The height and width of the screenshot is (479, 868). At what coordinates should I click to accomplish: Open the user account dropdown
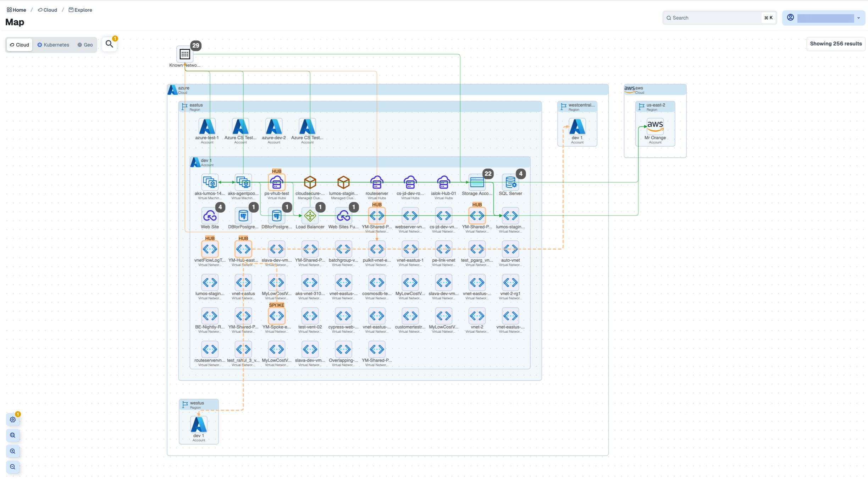click(x=823, y=18)
